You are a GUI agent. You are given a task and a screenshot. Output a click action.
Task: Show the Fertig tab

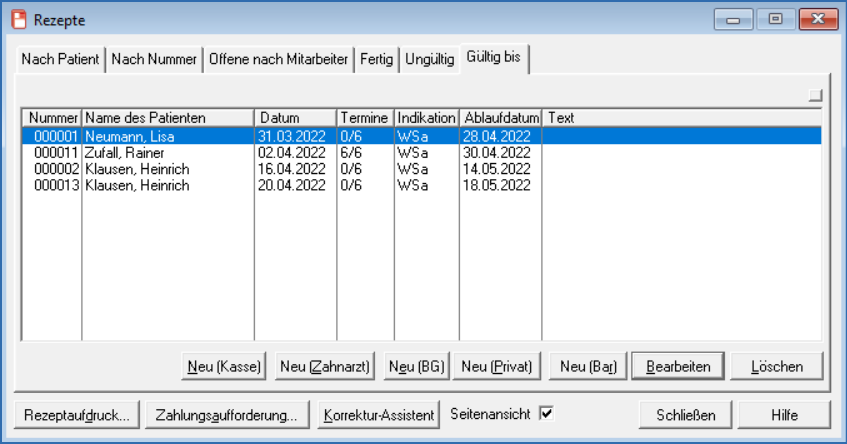coord(377,60)
